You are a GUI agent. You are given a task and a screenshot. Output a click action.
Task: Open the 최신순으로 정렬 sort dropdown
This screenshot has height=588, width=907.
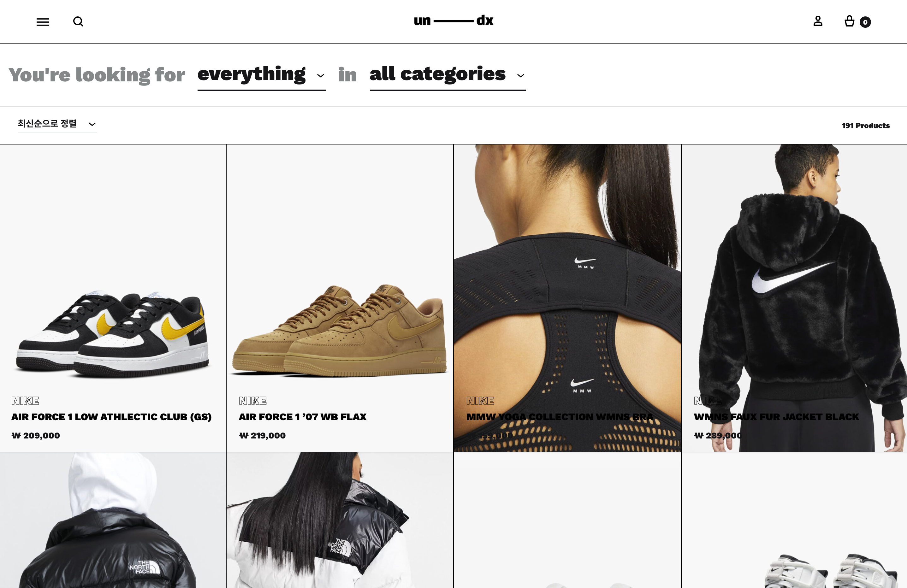click(x=57, y=124)
